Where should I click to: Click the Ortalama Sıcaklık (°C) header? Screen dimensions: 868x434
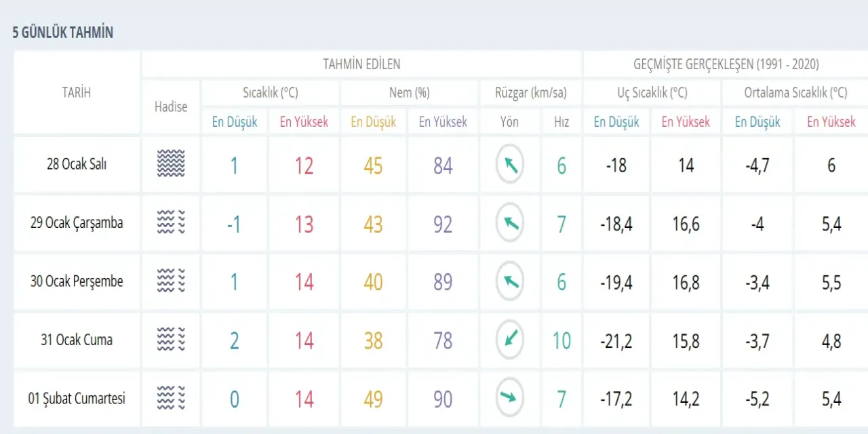pyautogui.click(x=795, y=93)
